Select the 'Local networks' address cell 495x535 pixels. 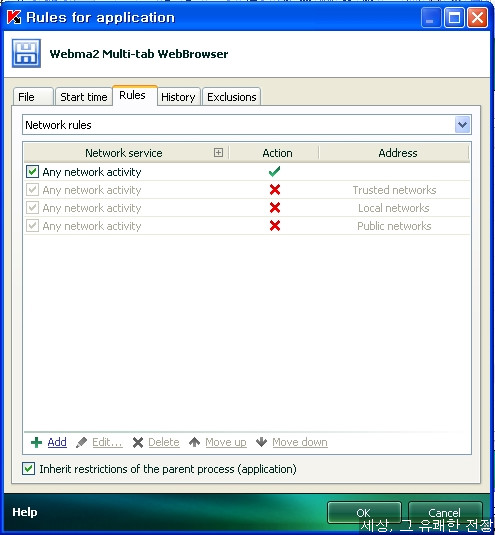pyautogui.click(x=394, y=208)
